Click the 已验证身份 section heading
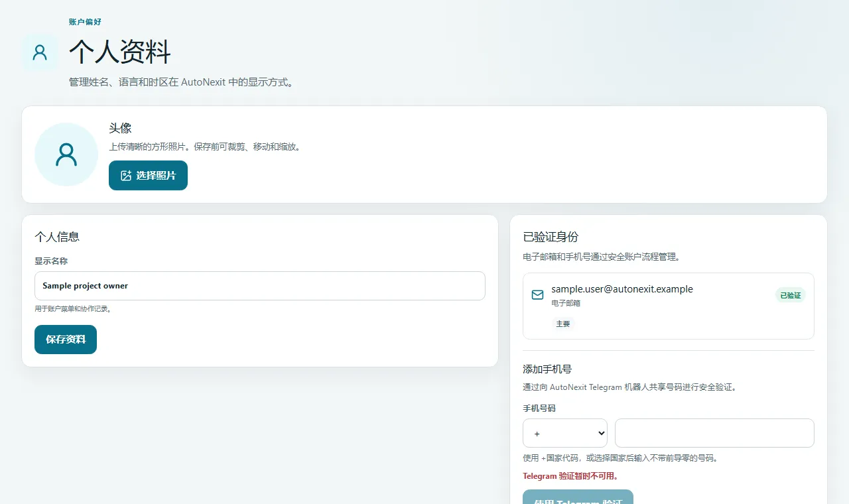This screenshot has height=504, width=849. pyautogui.click(x=551, y=237)
